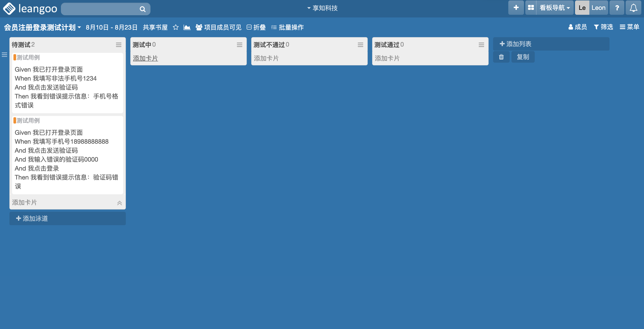The width and height of the screenshot is (644, 329).
Task: Open the board title dropdown arrow
Action: (x=79, y=27)
